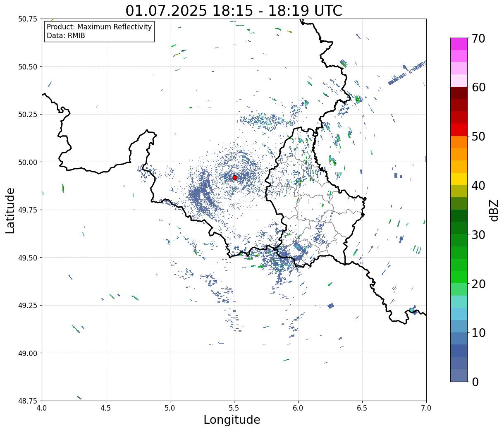504x430 pixels.
Task: Click the 'Product: Maximum Reflectivity' label
Action: tap(99, 27)
